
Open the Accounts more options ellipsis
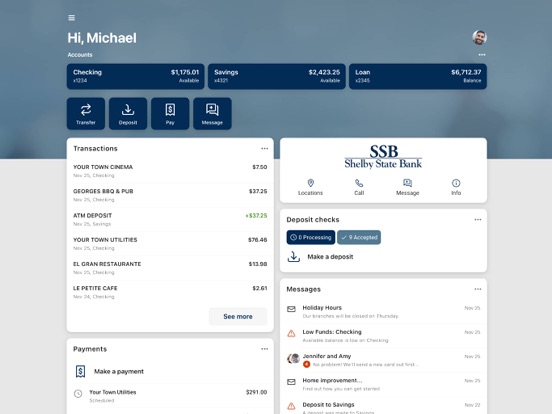point(482,55)
